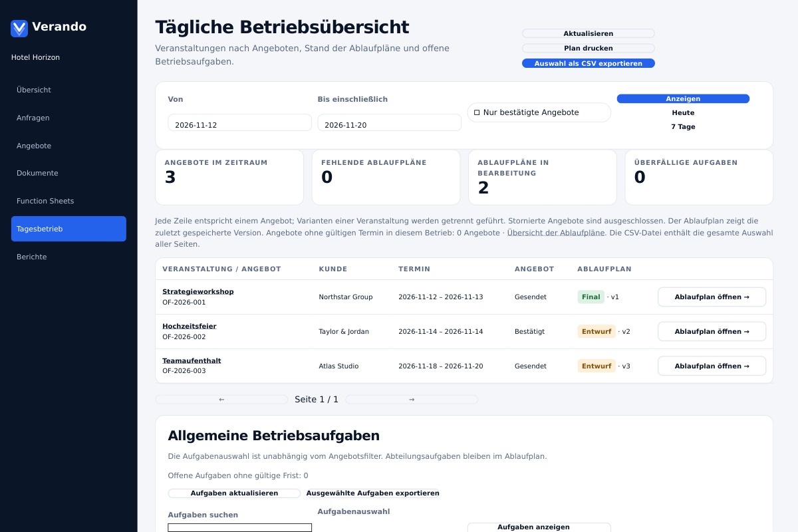Open Ablaufplan for Strategieworkshop row
Screen dimensions: 798x532
coord(712,297)
